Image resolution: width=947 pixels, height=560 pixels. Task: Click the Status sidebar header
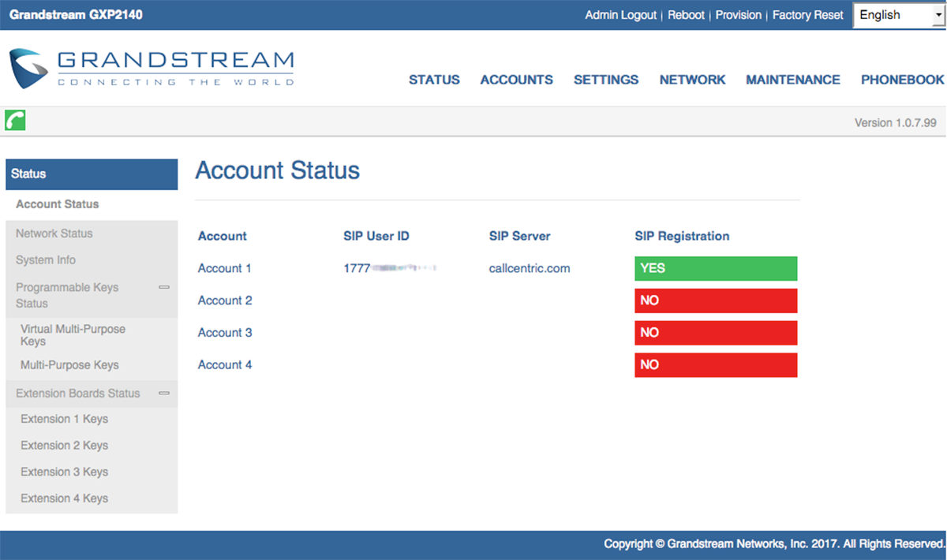92,174
